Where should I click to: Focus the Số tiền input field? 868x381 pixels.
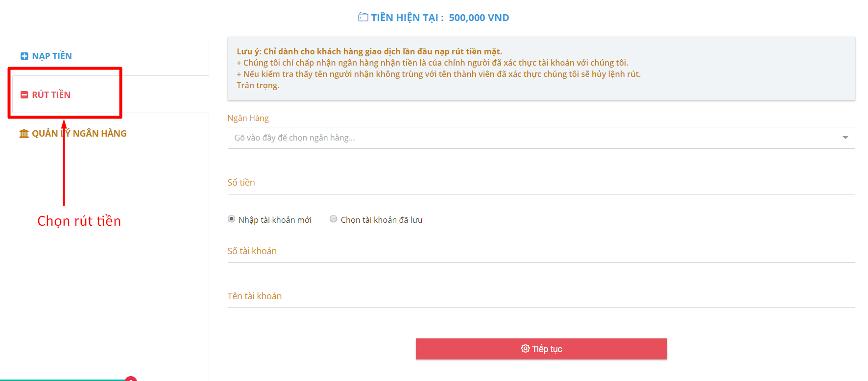click(541, 183)
